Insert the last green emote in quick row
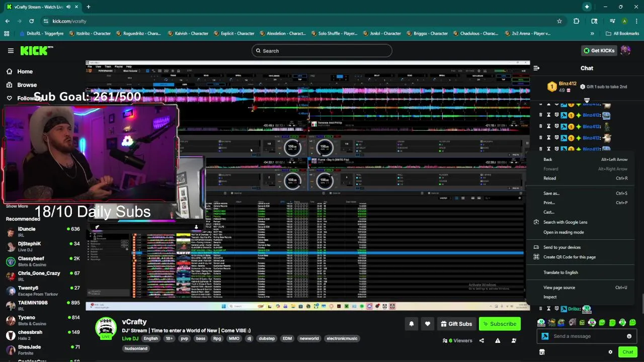644x362 pixels. pyautogui.click(x=632, y=322)
